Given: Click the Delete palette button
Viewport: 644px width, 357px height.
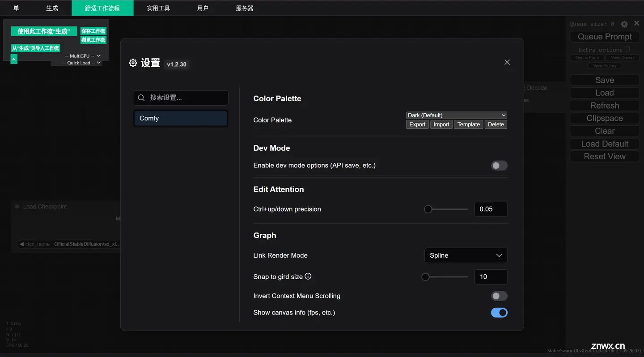Looking at the screenshot, I should tap(496, 124).
